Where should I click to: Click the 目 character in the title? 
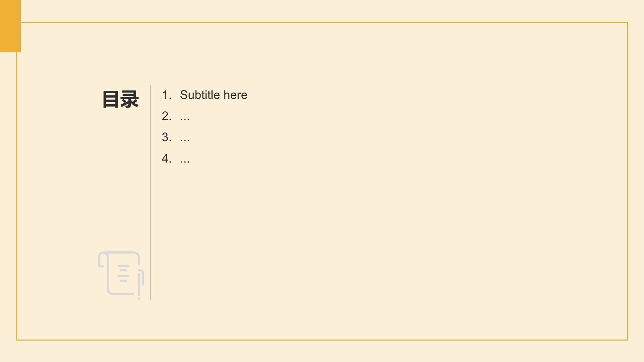[110, 99]
